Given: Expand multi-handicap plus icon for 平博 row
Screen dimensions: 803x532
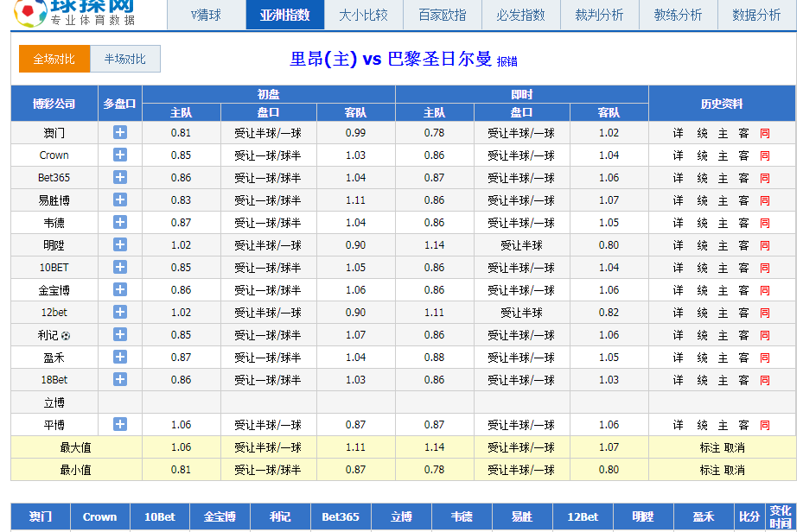Looking at the screenshot, I should pos(120,425).
